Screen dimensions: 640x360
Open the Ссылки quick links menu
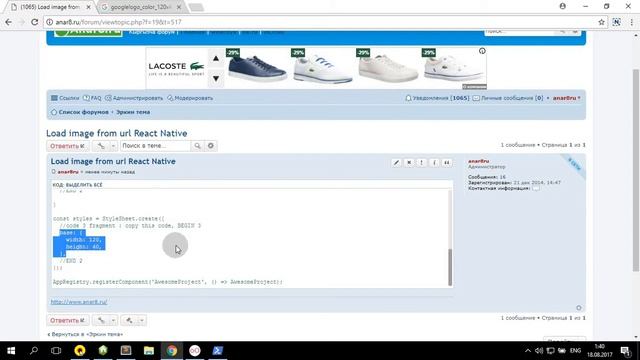click(65, 98)
